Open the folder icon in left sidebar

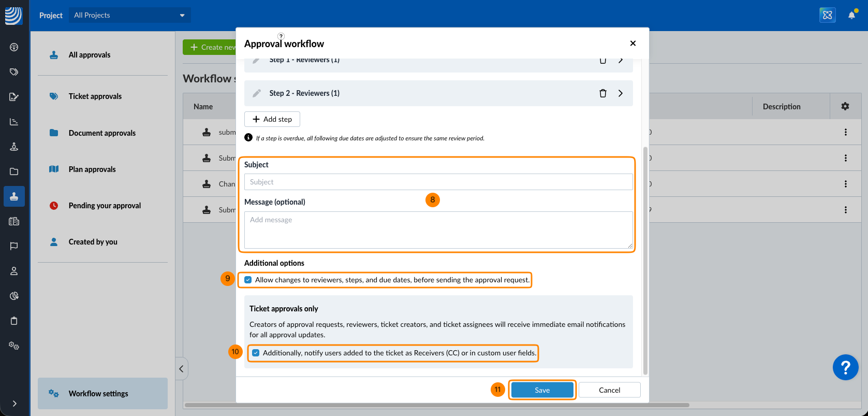(x=14, y=171)
